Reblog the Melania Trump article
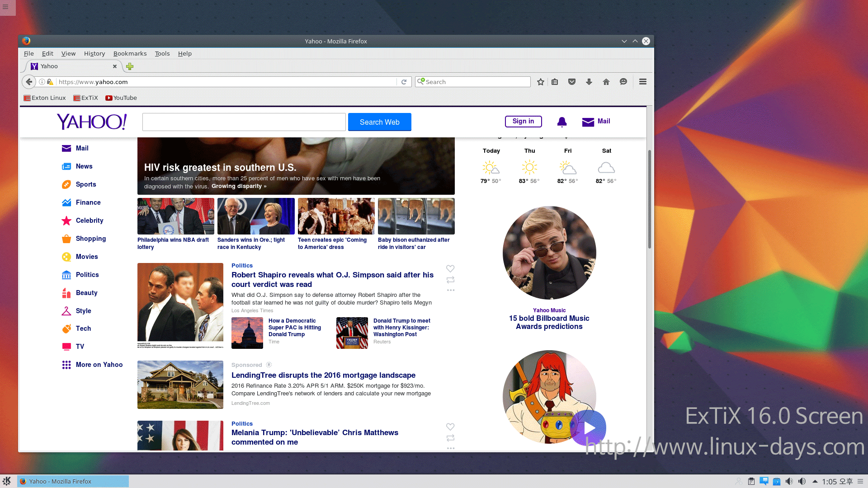The image size is (868, 488). [450, 438]
